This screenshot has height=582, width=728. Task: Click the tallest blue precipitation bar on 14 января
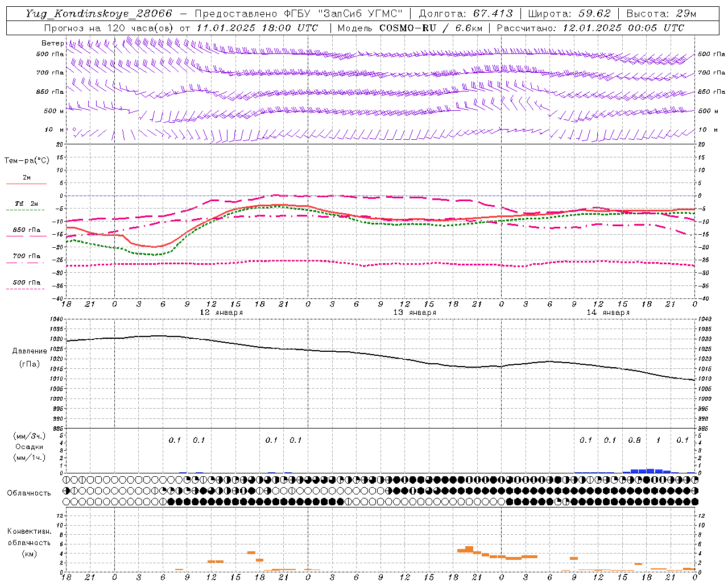pos(651,471)
